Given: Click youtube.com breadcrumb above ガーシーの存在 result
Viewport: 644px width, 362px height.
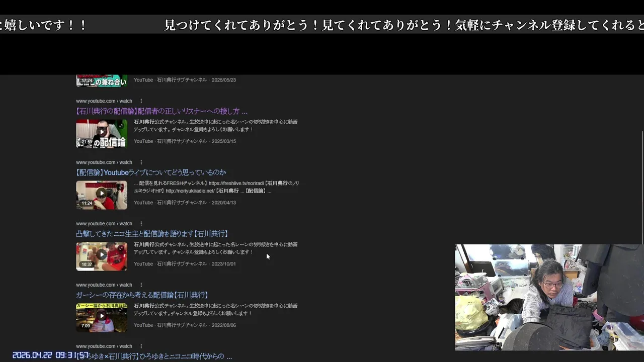Looking at the screenshot, I should (104, 285).
